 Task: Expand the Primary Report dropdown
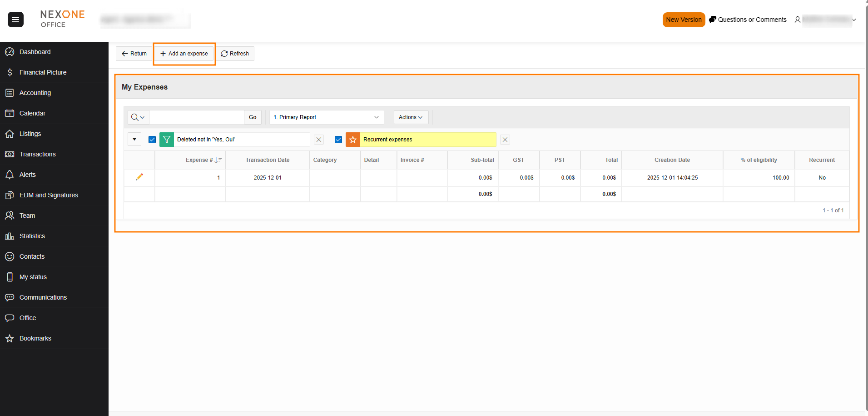pos(326,117)
